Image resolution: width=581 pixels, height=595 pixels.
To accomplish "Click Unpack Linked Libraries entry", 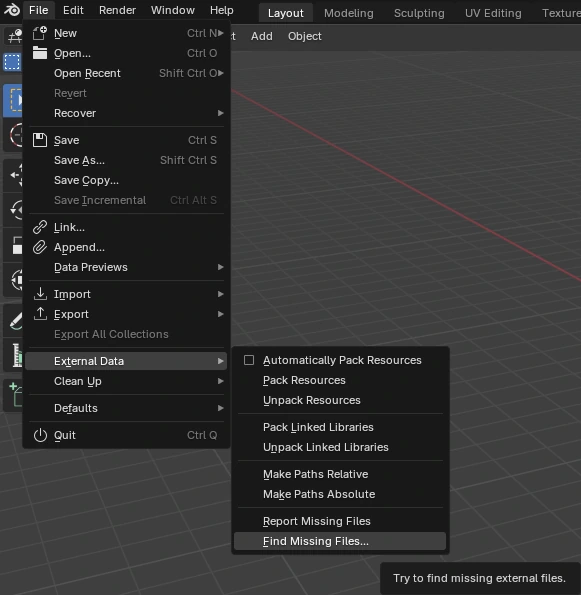I will tap(340, 447).
